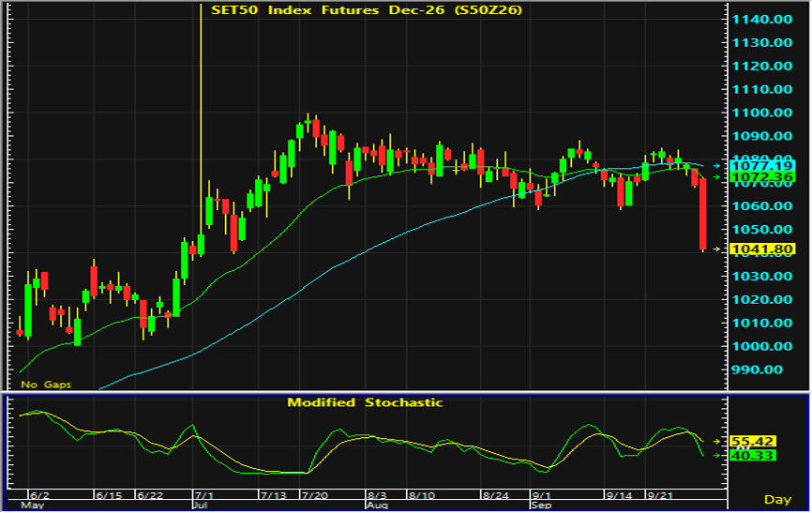Click the No Gaps label
Image resolution: width=812 pixels, height=513 pixels.
pyautogui.click(x=46, y=385)
